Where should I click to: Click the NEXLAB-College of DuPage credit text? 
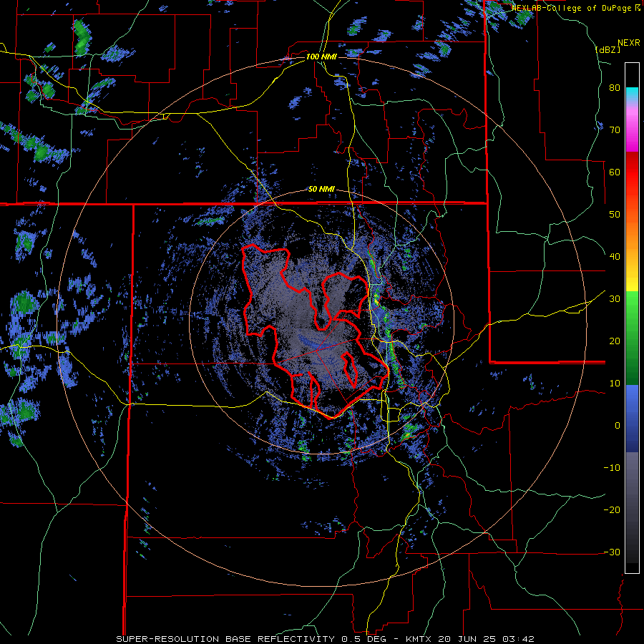pos(571,8)
